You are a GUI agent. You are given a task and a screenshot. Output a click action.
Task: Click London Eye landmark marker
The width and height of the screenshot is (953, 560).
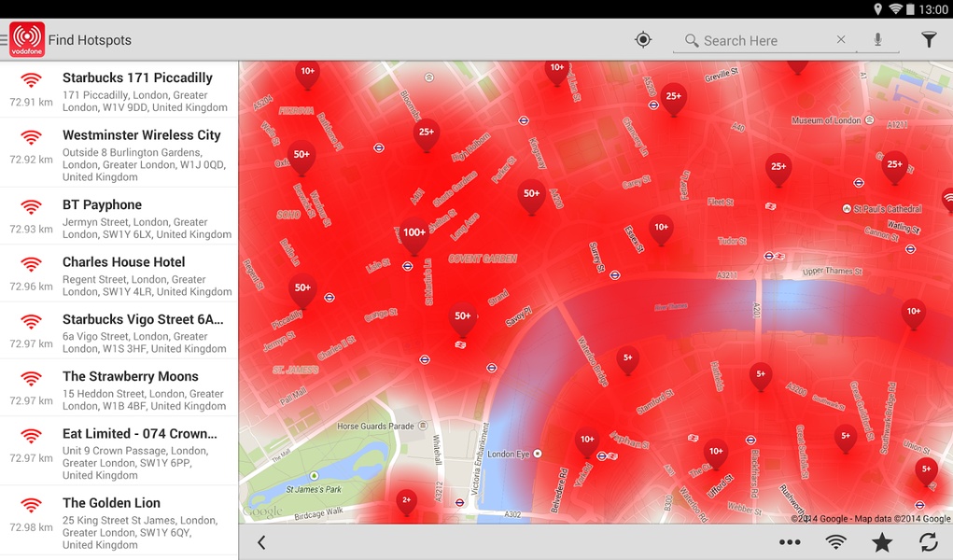tap(538, 454)
